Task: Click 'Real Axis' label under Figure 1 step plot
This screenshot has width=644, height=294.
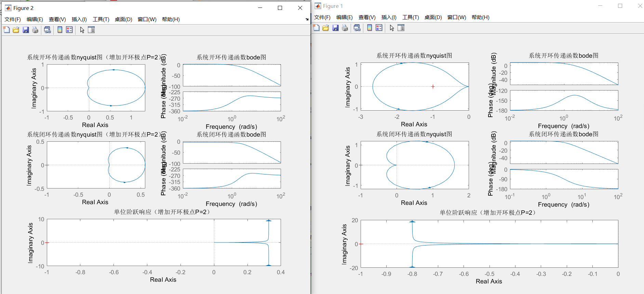Action: [x=489, y=281]
